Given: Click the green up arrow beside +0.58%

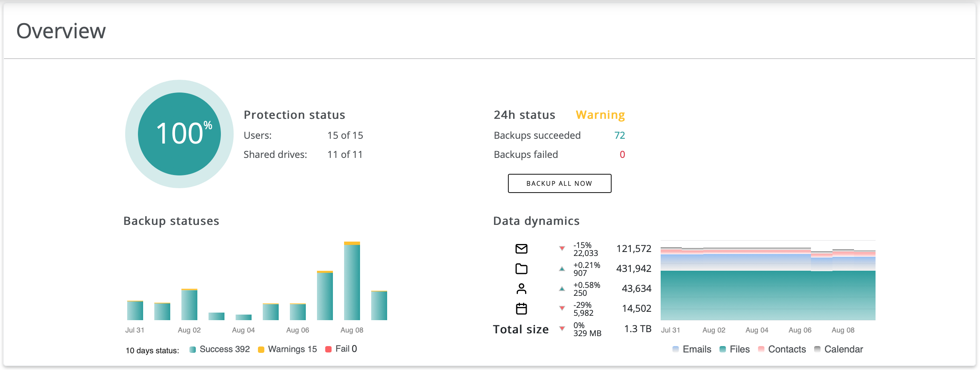Looking at the screenshot, I should (562, 289).
